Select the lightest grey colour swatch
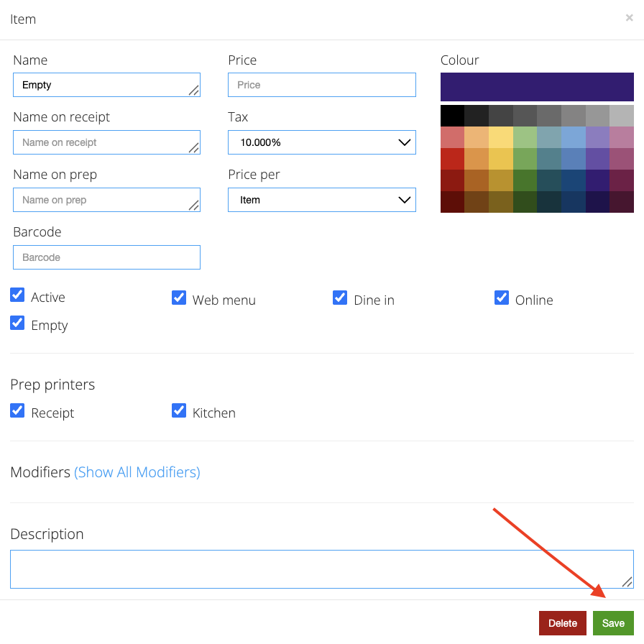The image size is (644, 644). (622, 116)
